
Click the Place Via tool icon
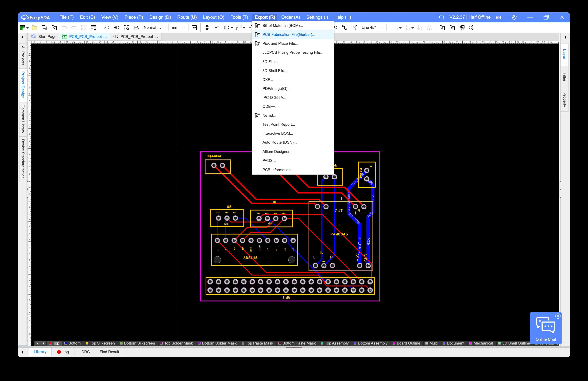tap(207, 28)
